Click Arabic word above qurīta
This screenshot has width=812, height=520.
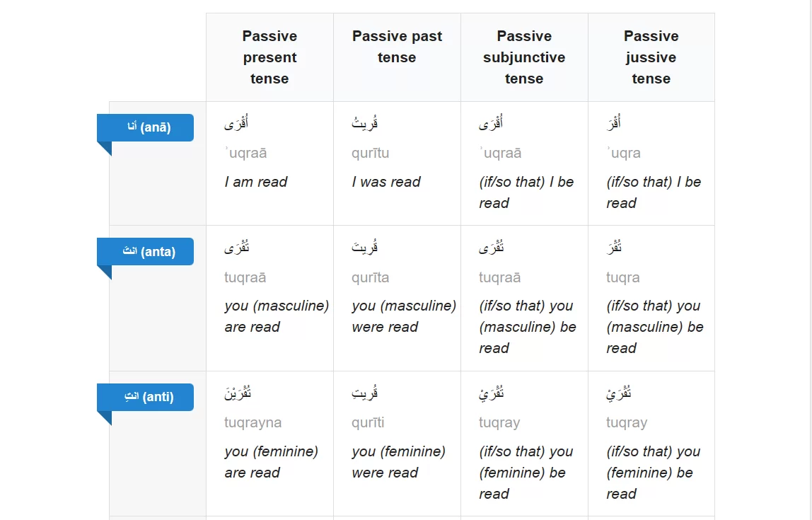(x=364, y=248)
